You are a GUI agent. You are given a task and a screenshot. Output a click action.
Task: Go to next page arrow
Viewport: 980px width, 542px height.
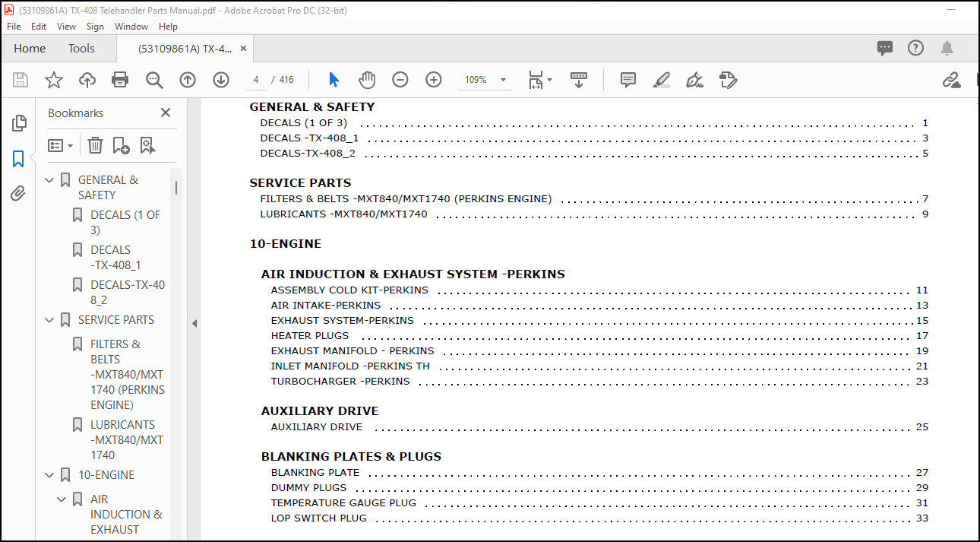221,80
